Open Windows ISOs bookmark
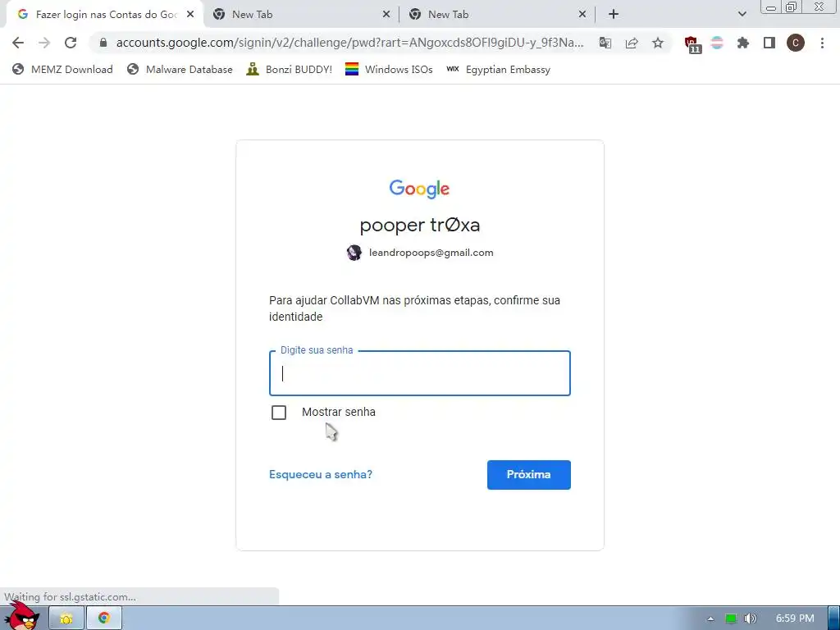This screenshot has width=840, height=630. coord(389,70)
